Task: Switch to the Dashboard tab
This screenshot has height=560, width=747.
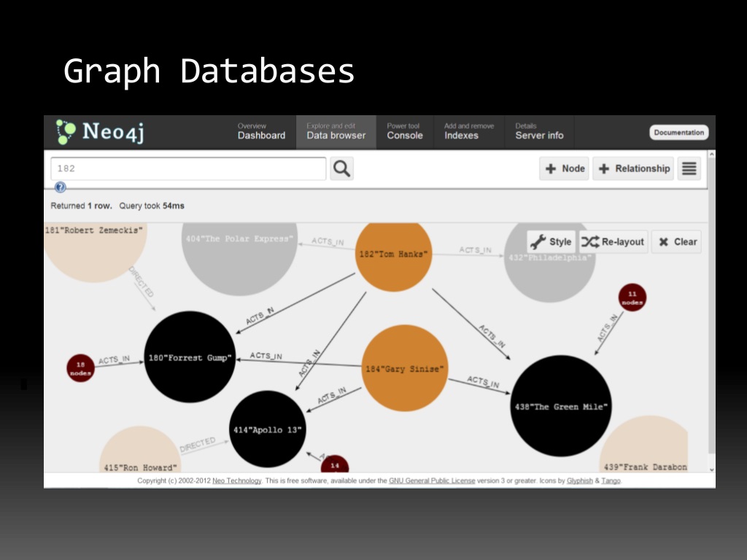Action: click(x=262, y=132)
